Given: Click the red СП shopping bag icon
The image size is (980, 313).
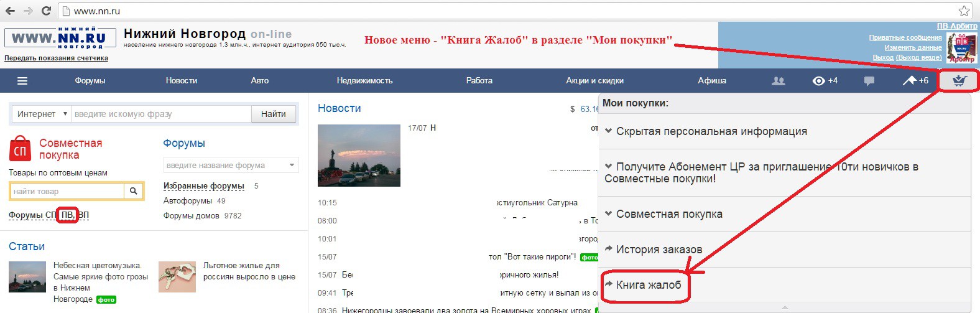Looking at the screenshot, I should (x=20, y=149).
